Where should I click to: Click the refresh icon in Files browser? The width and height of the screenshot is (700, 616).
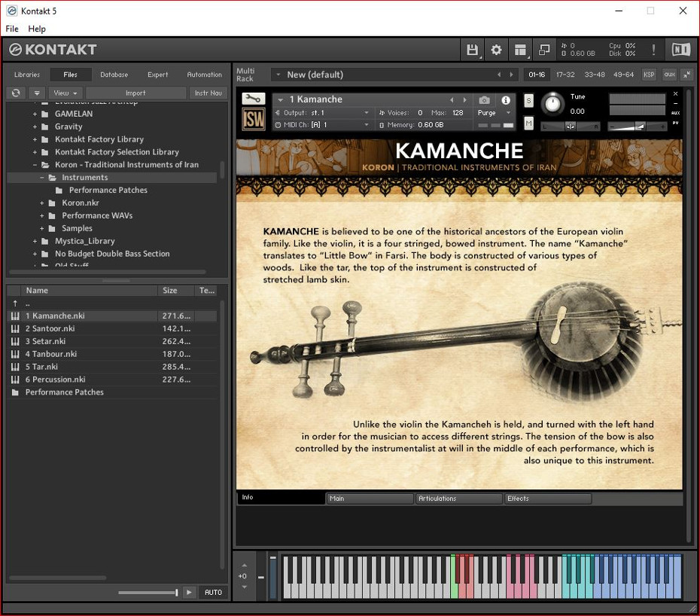coord(16,93)
